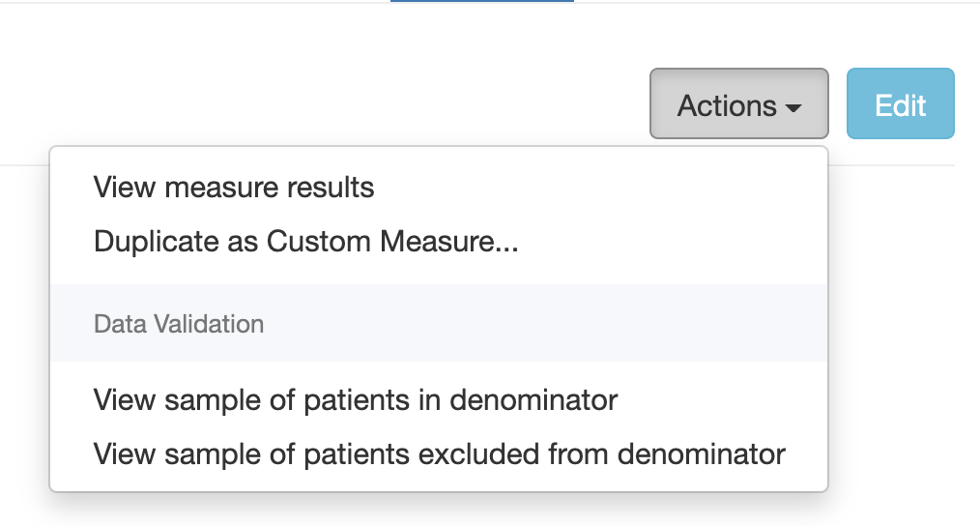Toggle the Actions dropdown button
The width and height of the screenshot is (980, 526).
[738, 104]
